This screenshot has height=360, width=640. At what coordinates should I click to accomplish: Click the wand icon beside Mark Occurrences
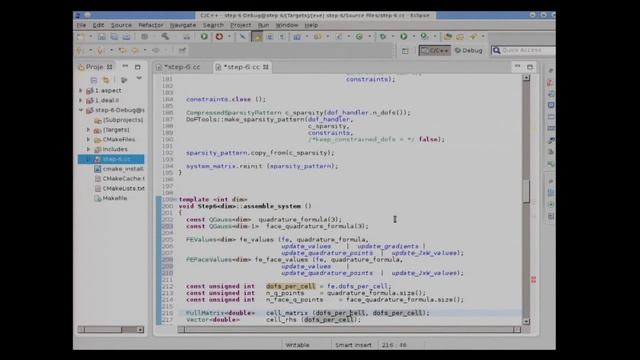click(x=243, y=37)
